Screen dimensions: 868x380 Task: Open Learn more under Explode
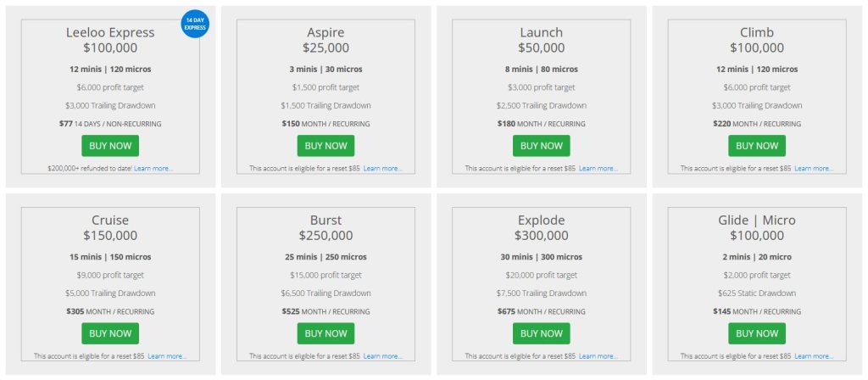pos(598,356)
